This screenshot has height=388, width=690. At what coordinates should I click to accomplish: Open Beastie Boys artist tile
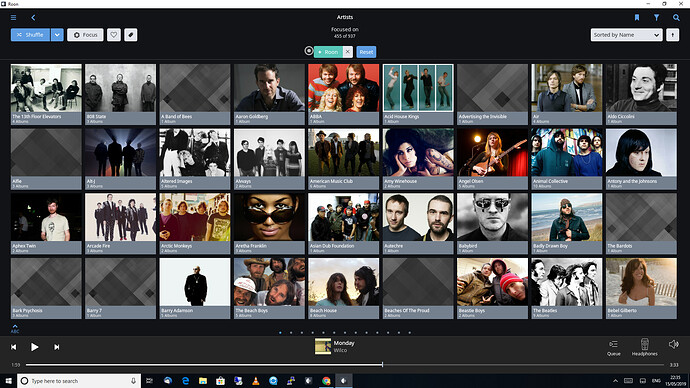[492, 288]
